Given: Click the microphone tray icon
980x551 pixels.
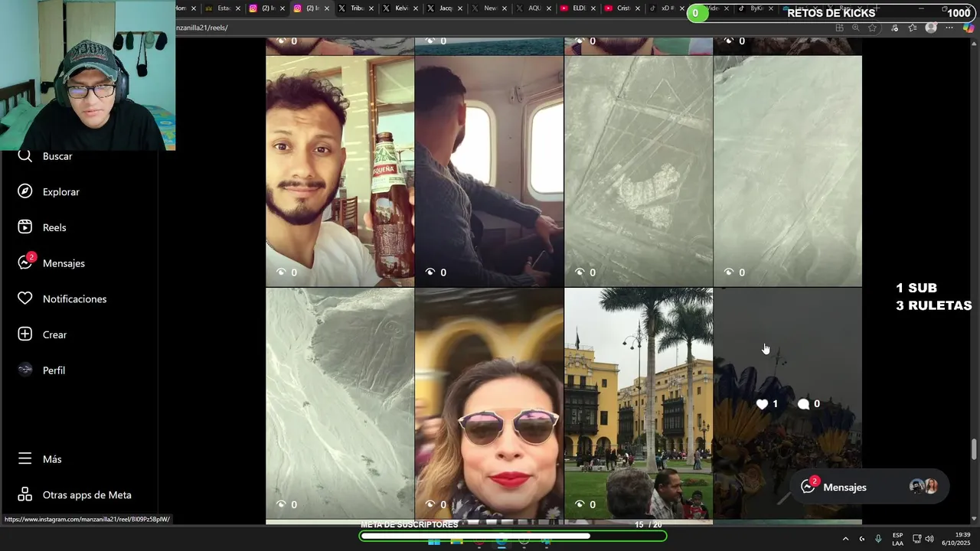Looking at the screenshot, I should click(878, 539).
